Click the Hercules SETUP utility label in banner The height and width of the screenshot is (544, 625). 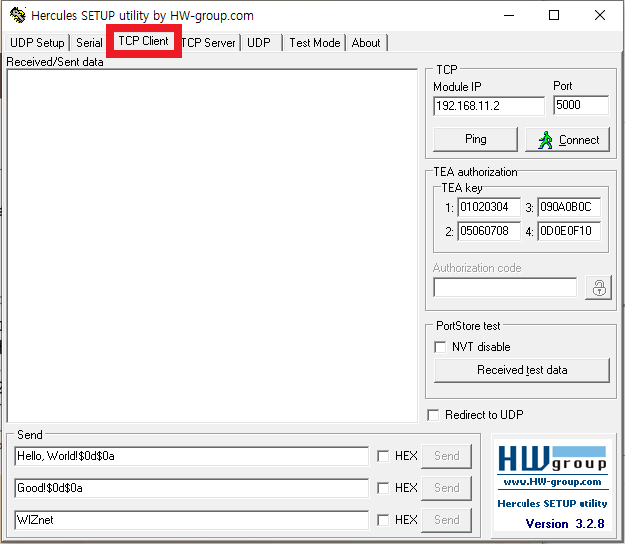552,503
